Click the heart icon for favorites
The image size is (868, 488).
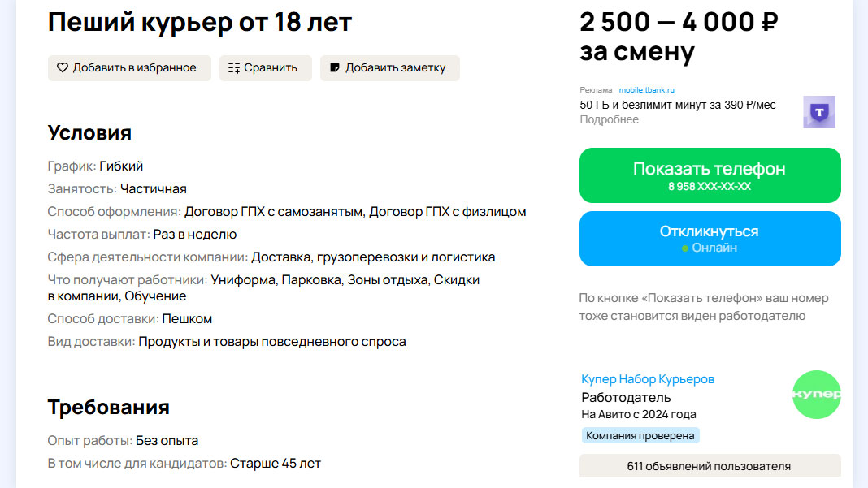63,68
